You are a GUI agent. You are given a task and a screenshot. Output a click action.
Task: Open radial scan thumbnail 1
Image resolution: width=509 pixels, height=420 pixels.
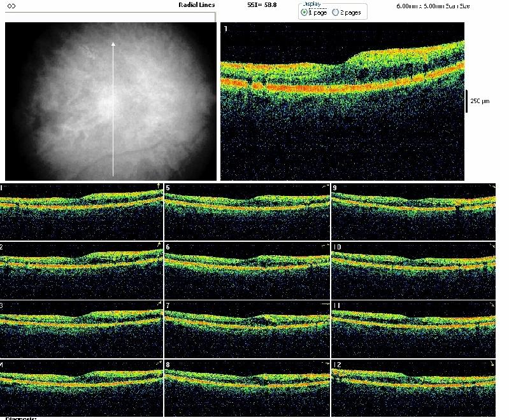(82, 211)
